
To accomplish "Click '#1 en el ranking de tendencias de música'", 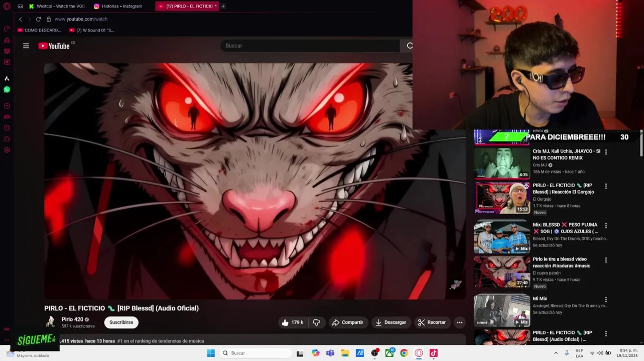I will click(x=161, y=341).
